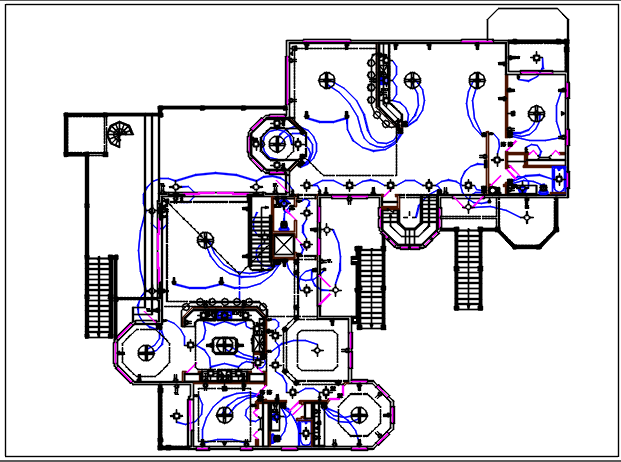Select the empty square room beside spiral stairs
Image resolution: width=621 pixels, height=462 pixels.
[82, 133]
